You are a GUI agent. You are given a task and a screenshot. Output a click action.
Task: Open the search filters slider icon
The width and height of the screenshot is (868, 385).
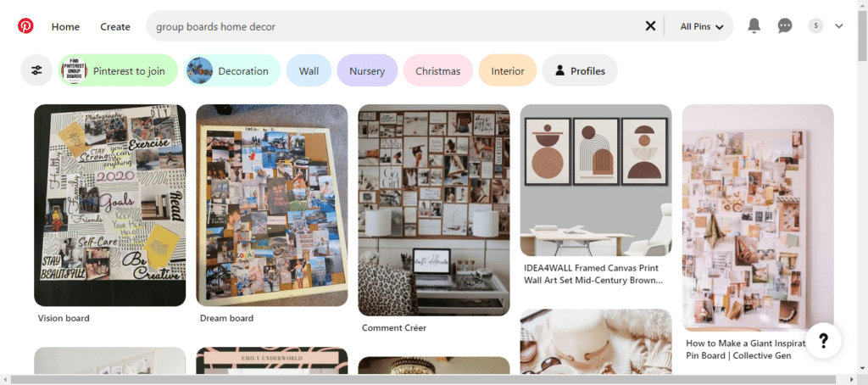click(x=36, y=70)
